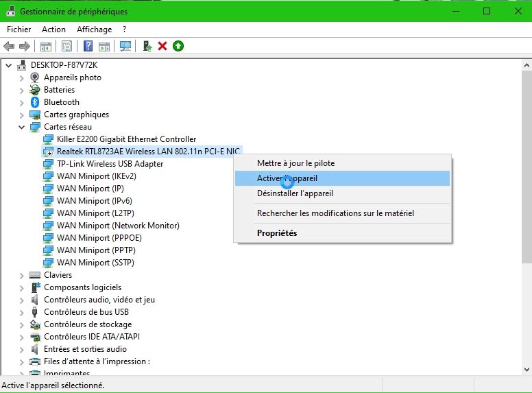The height and width of the screenshot is (393, 532).
Task: Select the Realtek RTL8723AE Wireless LAN row
Action: [142, 152]
